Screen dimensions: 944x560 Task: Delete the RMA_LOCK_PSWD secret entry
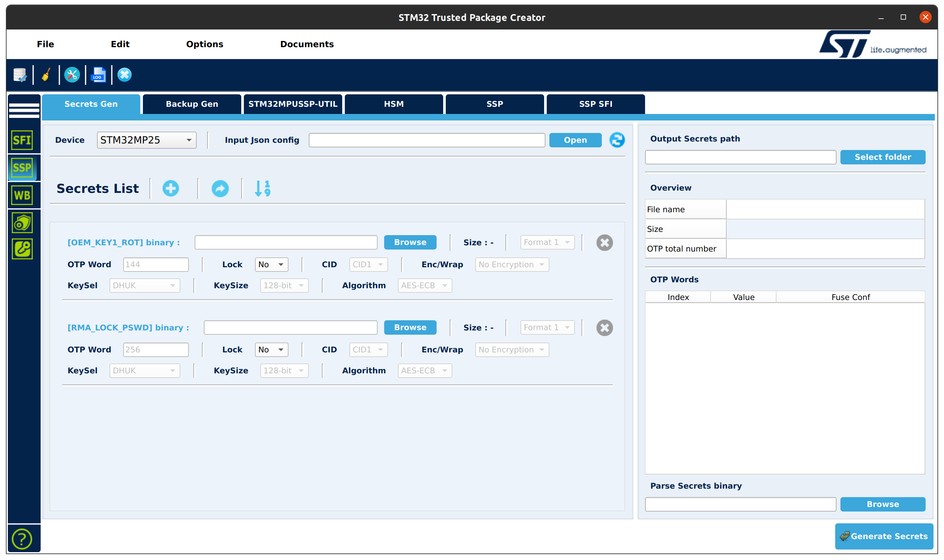(604, 327)
